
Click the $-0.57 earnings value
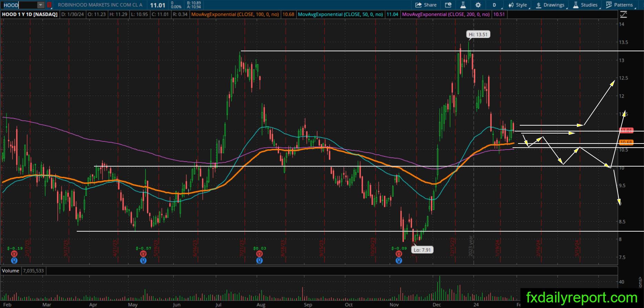coord(144,248)
